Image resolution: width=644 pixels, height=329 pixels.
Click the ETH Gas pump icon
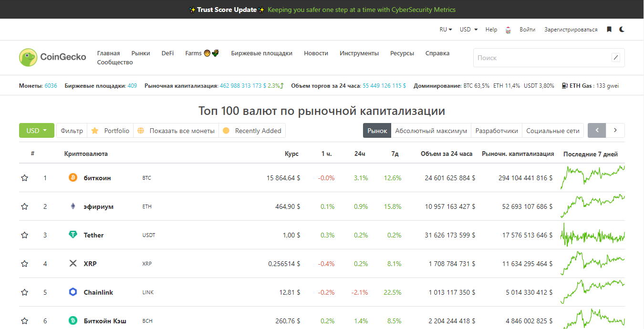(565, 86)
